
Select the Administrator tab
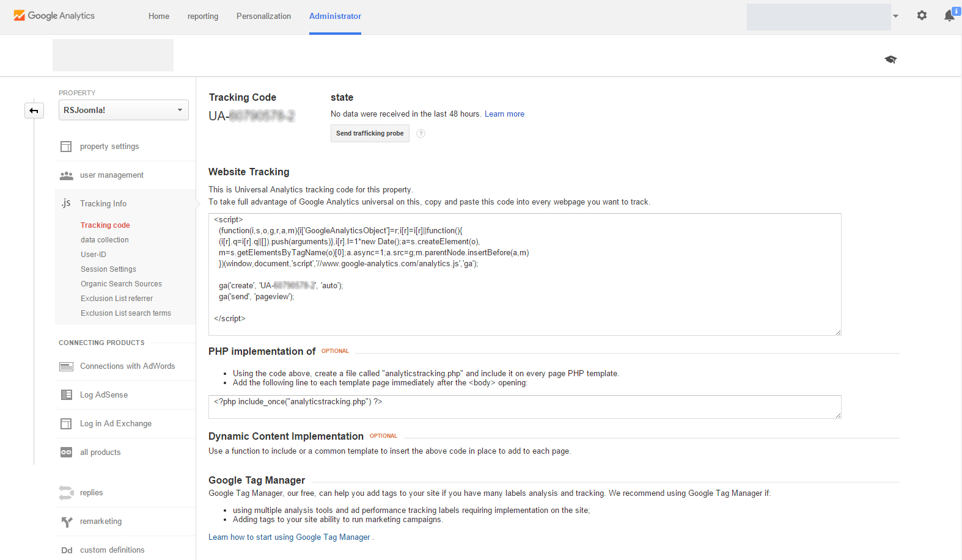(335, 16)
